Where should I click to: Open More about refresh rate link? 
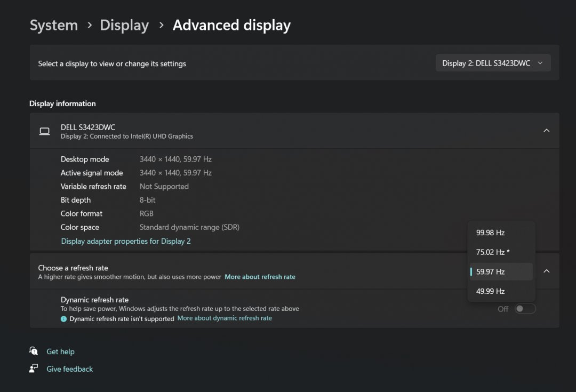click(x=260, y=277)
